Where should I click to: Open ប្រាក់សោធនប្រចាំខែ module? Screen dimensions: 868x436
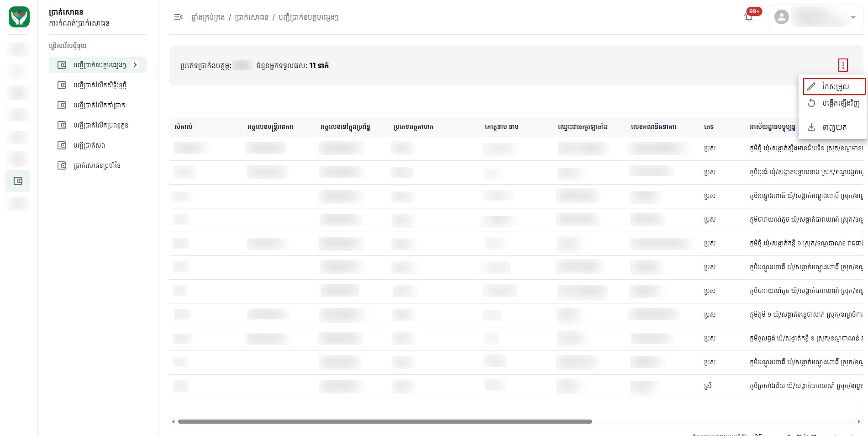pos(98,165)
